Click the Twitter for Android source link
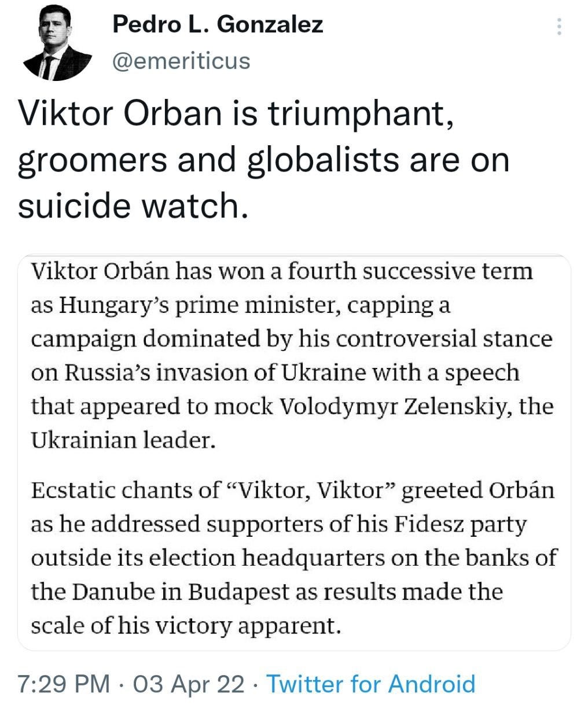The image size is (588, 708). tap(370, 684)
